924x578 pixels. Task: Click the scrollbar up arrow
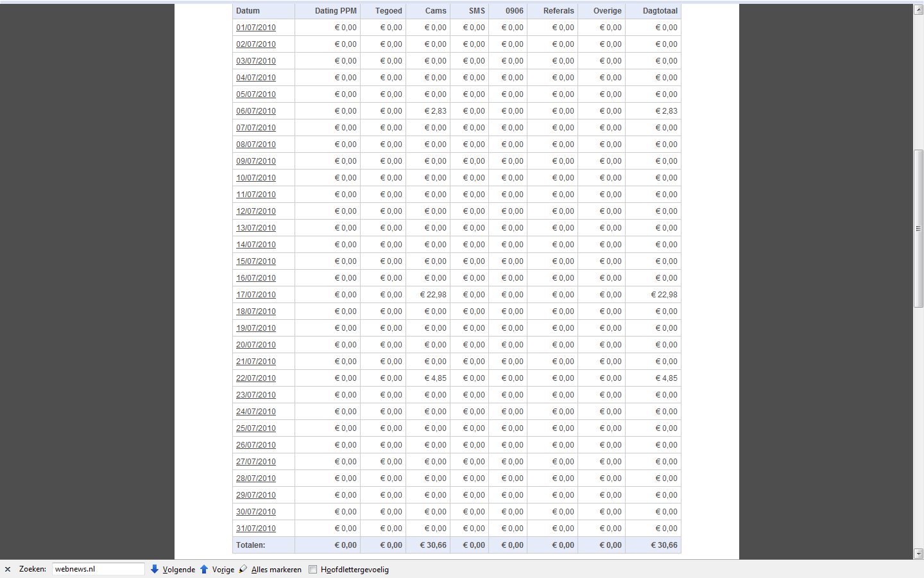coord(918,10)
